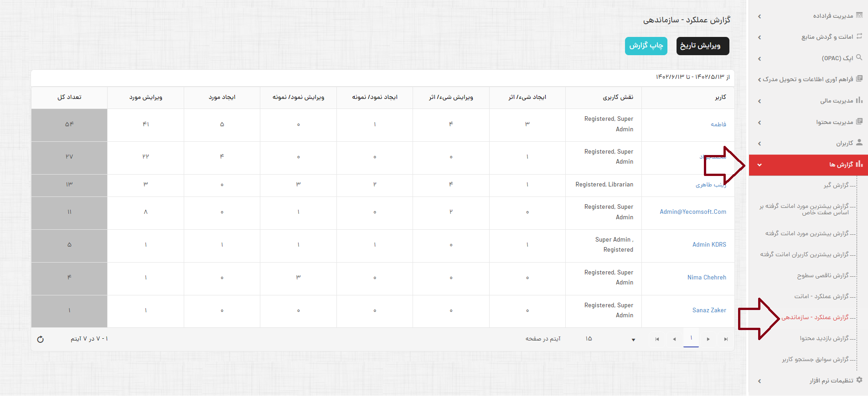
Task: Click the refresh icon in table footer
Action: click(40, 339)
